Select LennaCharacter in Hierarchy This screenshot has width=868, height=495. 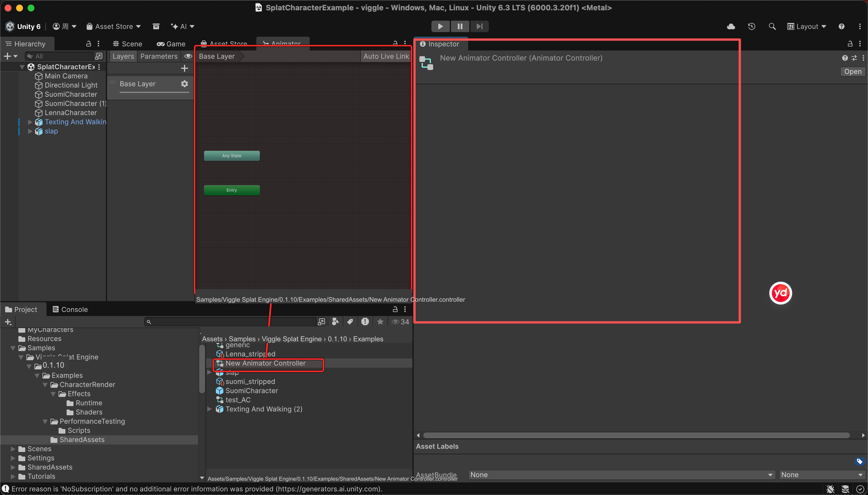70,112
